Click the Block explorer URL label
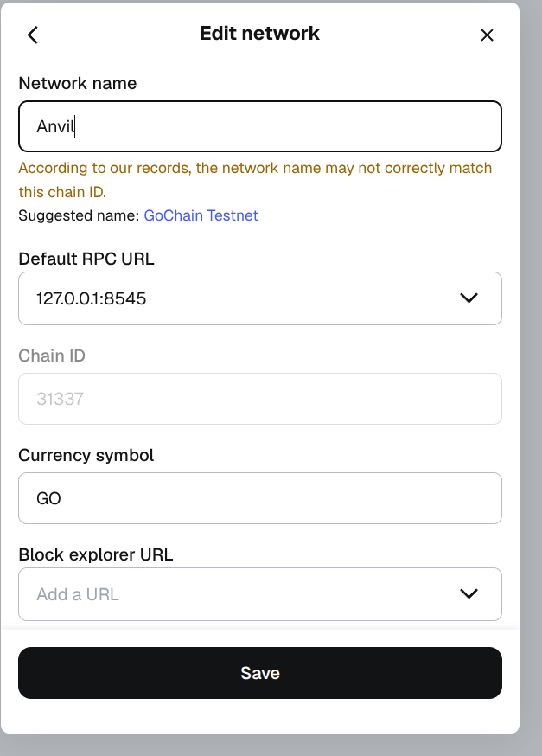Viewport: 542px width, 756px height. point(96,554)
